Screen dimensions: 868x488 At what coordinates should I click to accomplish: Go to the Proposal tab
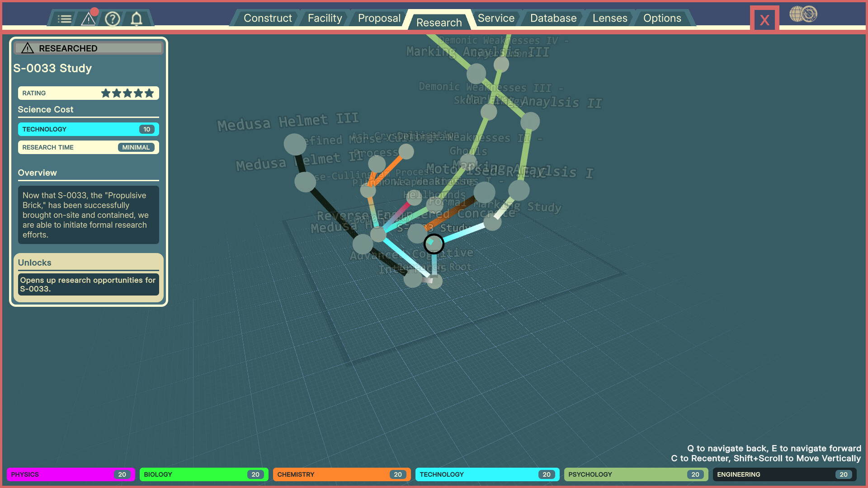(379, 19)
